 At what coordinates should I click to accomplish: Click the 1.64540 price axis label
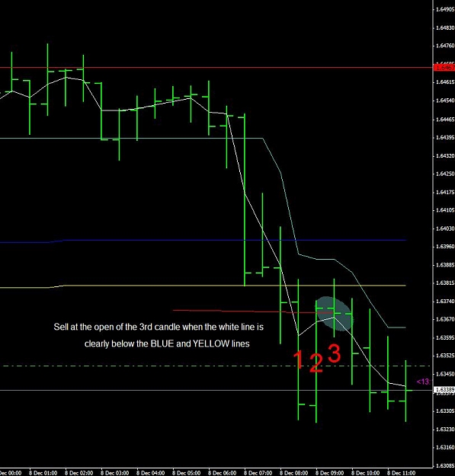tap(445, 101)
